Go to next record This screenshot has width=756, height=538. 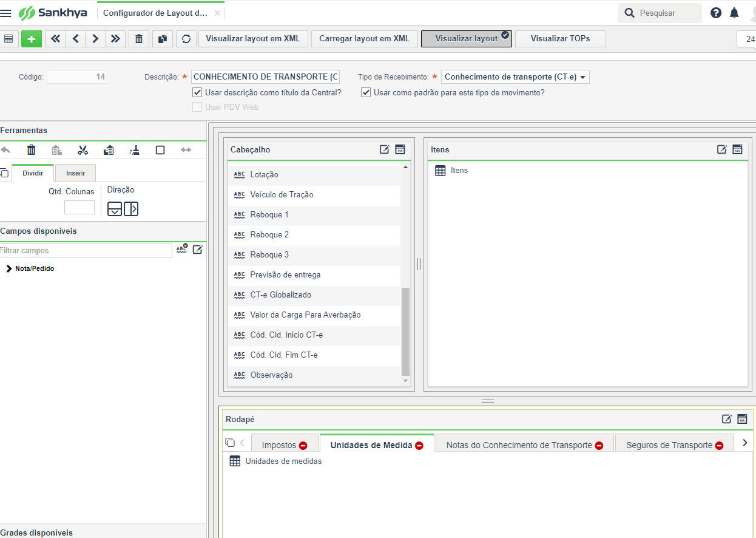95,39
